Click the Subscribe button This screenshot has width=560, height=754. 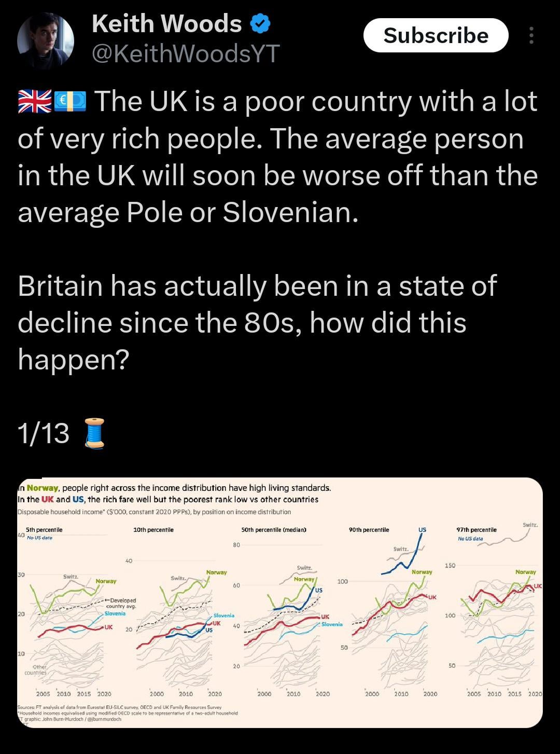point(436,35)
